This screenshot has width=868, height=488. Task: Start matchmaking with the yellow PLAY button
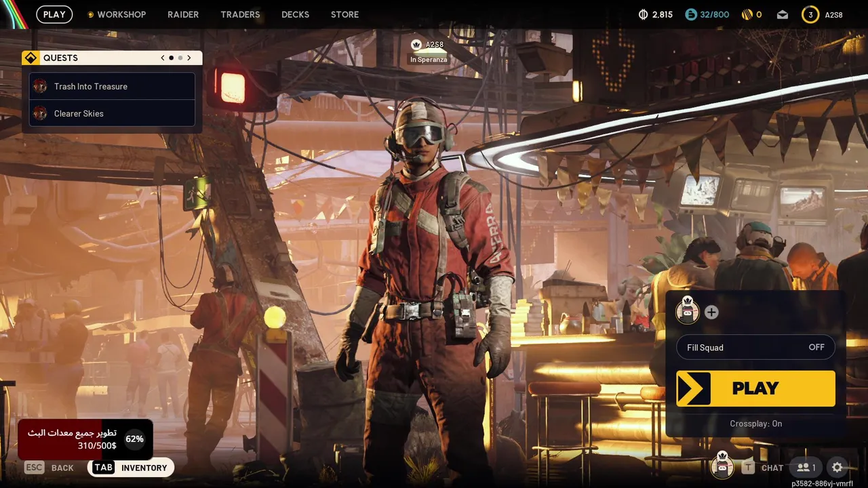coord(755,388)
